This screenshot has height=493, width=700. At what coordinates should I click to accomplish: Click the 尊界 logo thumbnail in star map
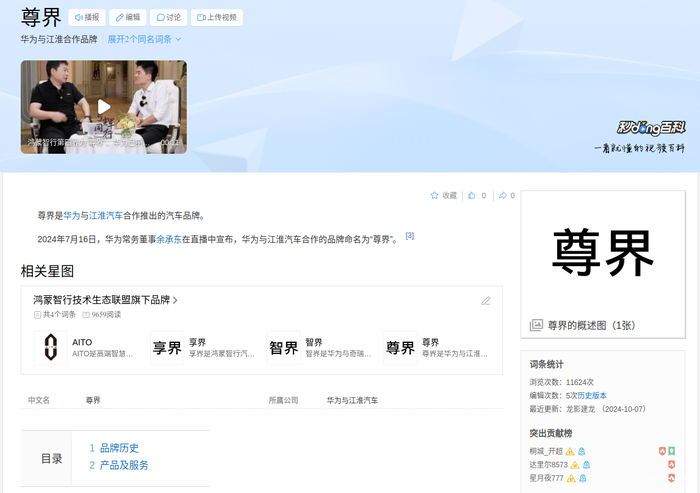click(400, 347)
